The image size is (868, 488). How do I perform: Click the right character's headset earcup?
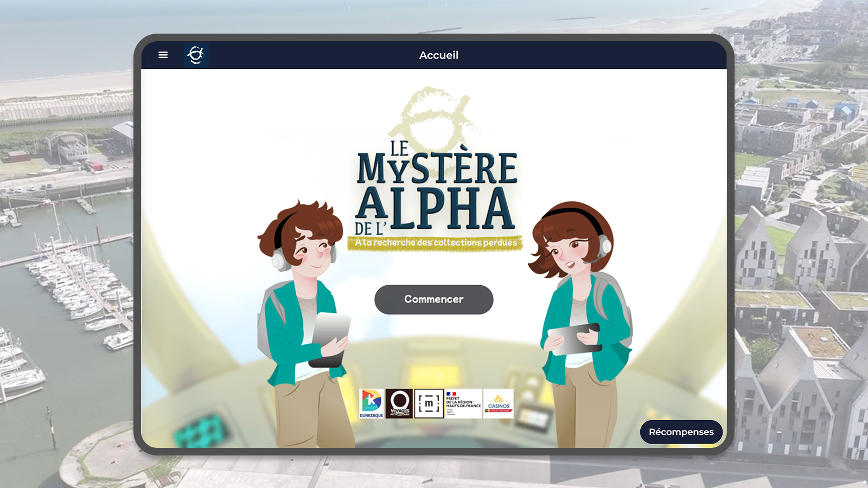click(604, 245)
